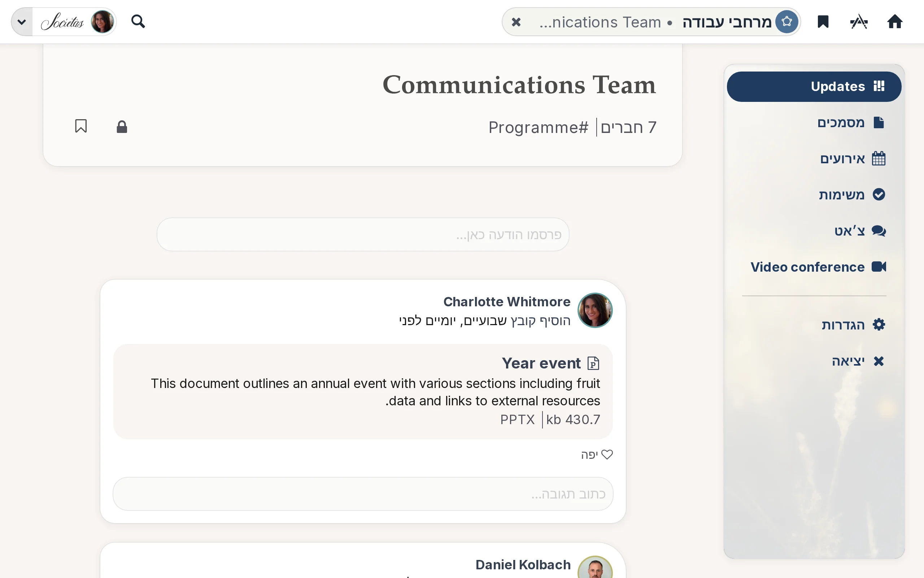Open saved bookmarks in top bar

(x=823, y=22)
